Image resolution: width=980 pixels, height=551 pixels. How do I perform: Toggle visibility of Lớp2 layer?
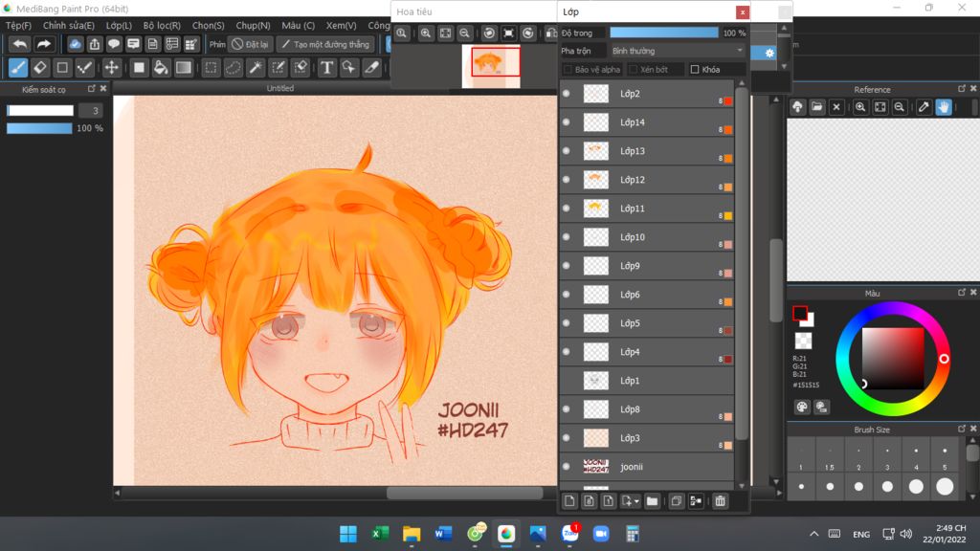tap(567, 94)
